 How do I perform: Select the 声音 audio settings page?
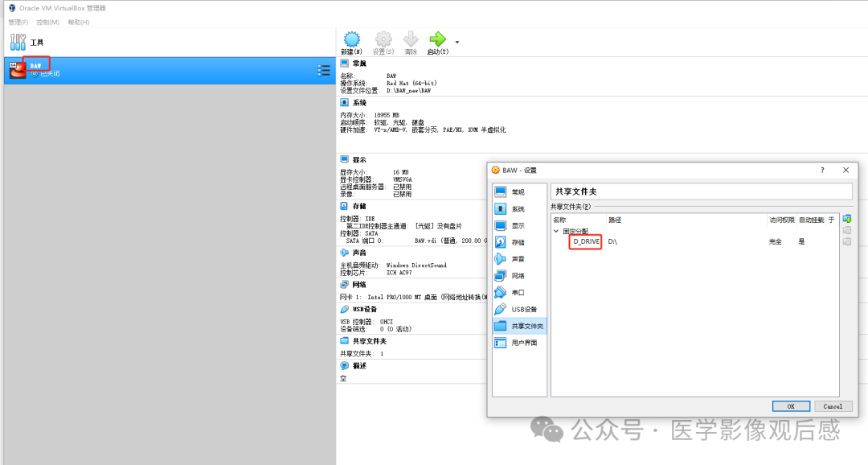pyautogui.click(x=518, y=259)
